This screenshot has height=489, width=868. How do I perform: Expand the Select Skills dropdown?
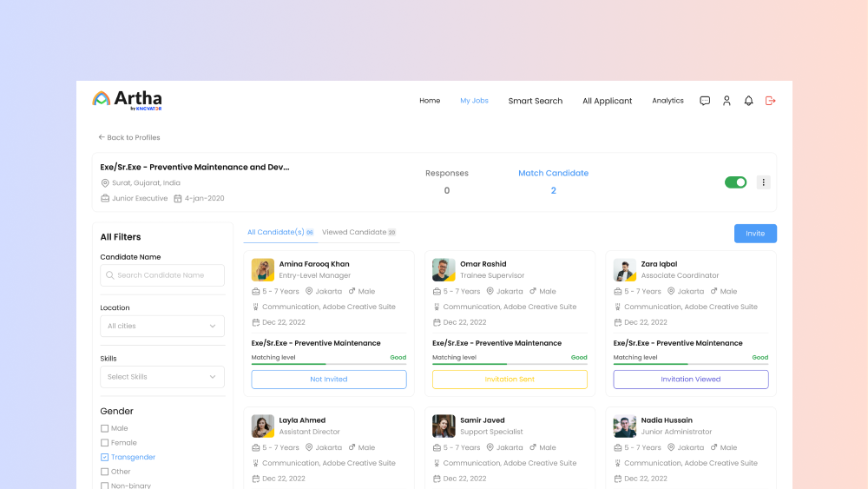[162, 377]
